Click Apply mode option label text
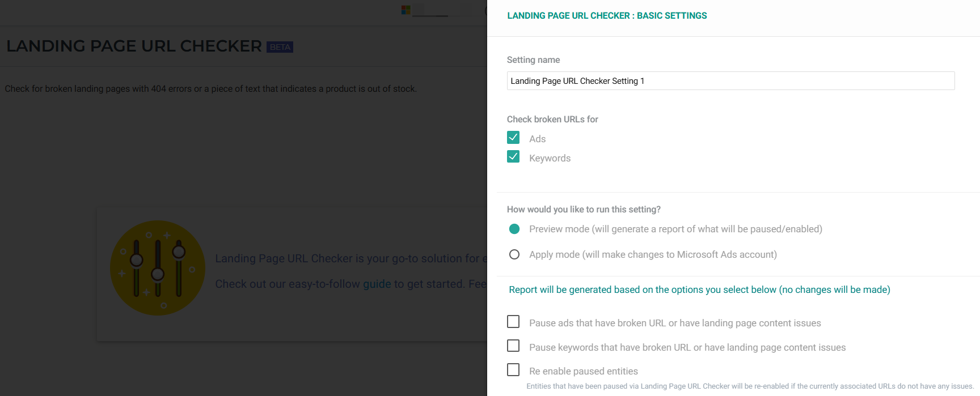 coord(653,254)
